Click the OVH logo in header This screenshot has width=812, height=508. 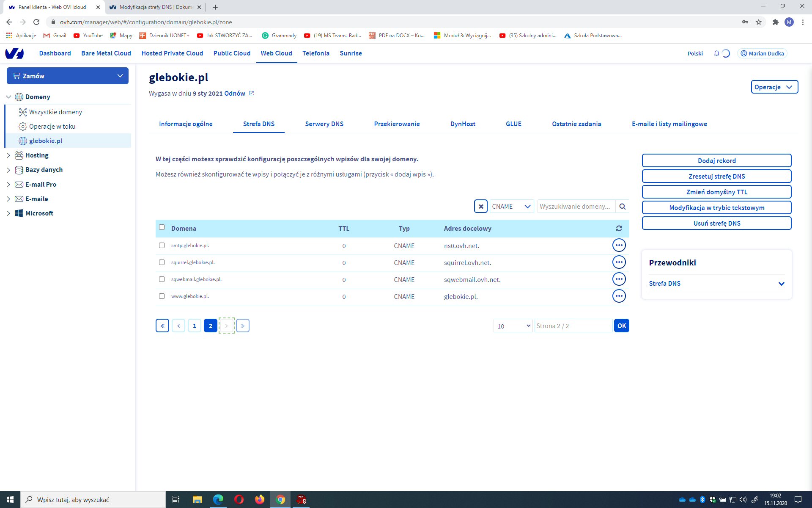[x=14, y=53]
